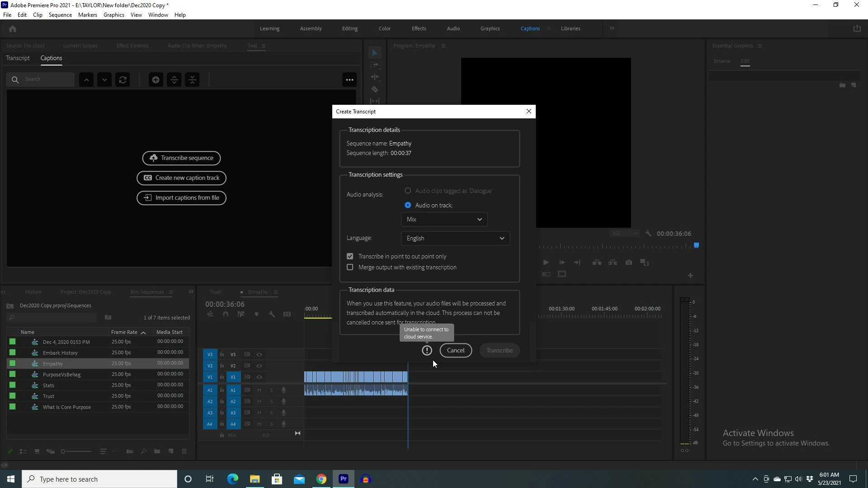The width and height of the screenshot is (868, 488).
Task: Expand the English language dropdown
Action: click(x=455, y=238)
